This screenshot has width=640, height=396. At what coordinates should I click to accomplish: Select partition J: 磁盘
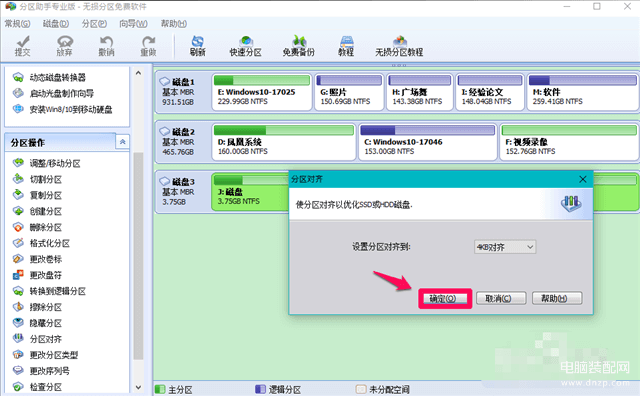click(250, 192)
